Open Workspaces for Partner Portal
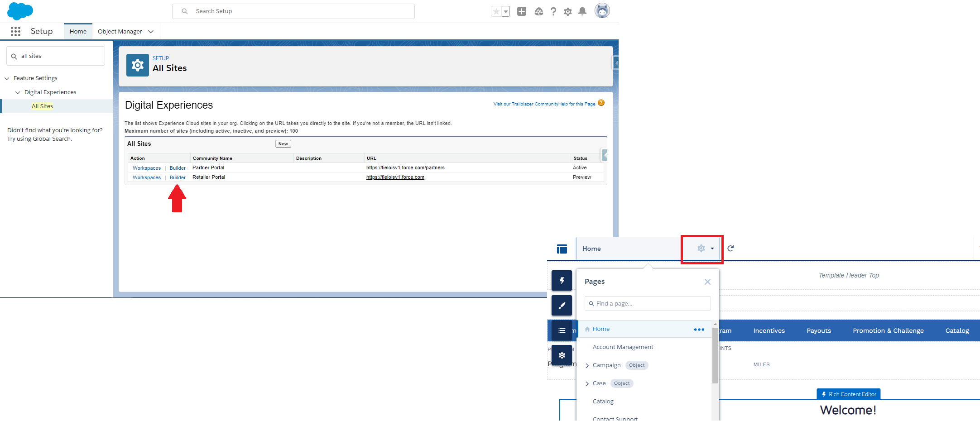This screenshot has width=980, height=421. (x=147, y=168)
